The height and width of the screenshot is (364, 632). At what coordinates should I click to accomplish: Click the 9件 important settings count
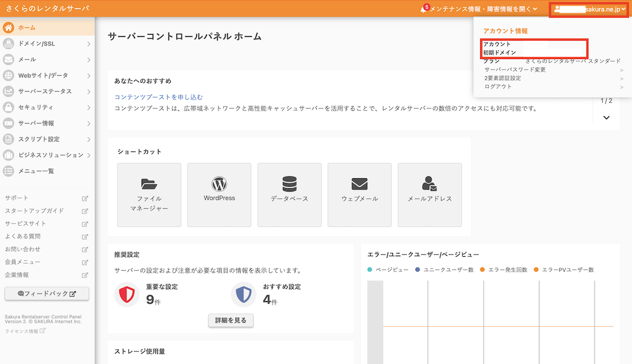tap(153, 300)
